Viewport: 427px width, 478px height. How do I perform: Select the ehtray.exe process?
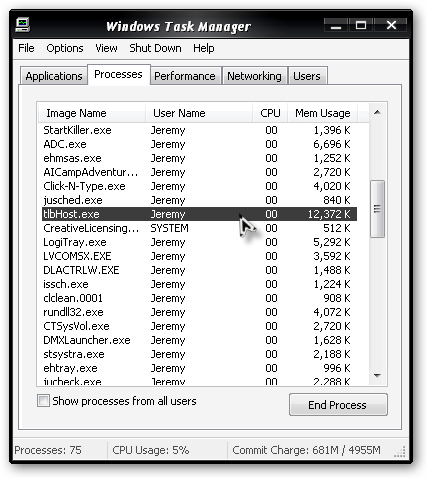click(199, 368)
